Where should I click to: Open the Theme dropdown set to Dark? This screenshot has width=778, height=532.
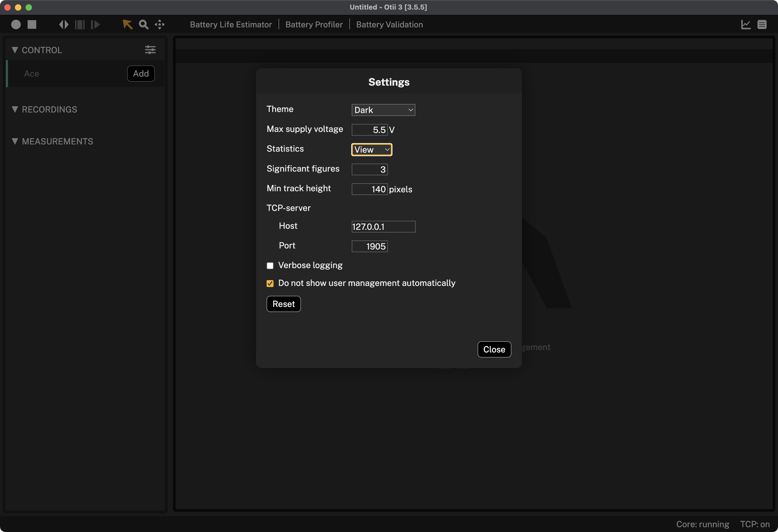[x=383, y=110]
